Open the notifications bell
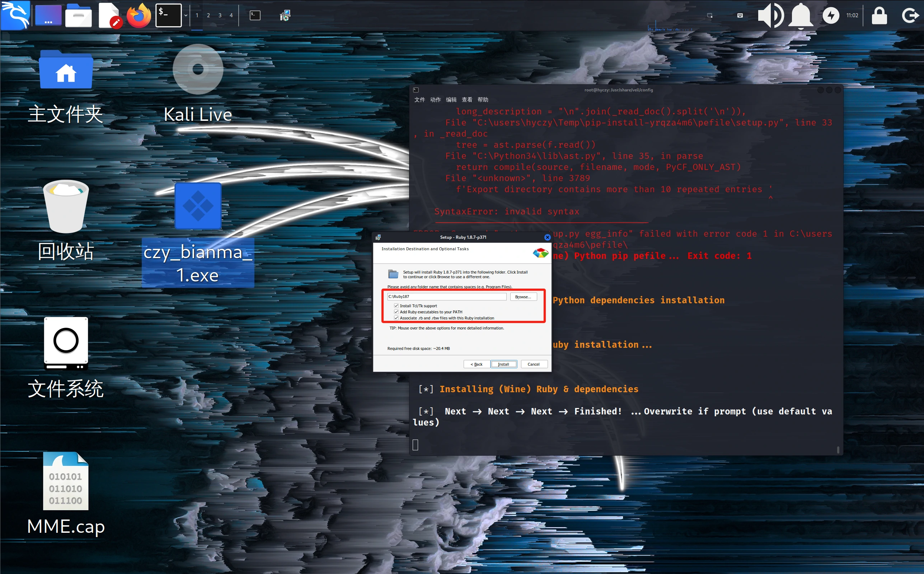924x574 pixels. (x=801, y=15)
